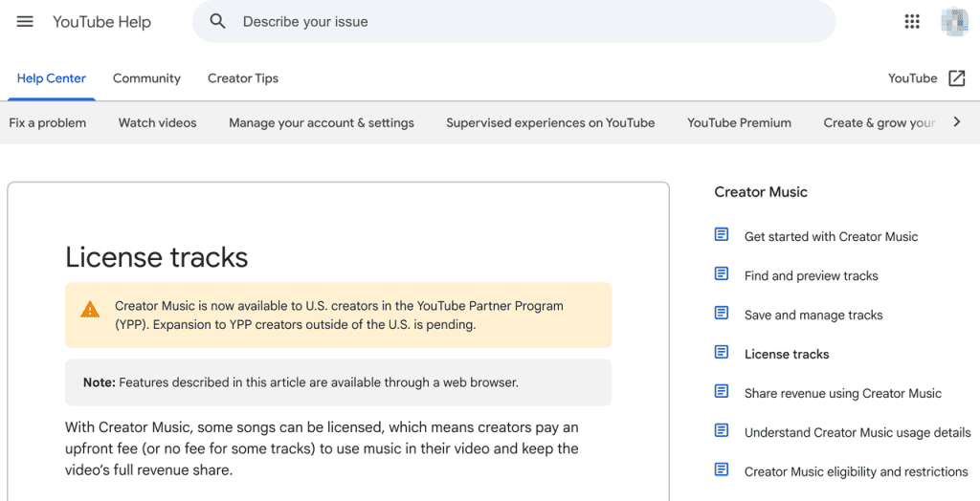
Task: Select the Fix a problem category
Action: pos(48,122)
